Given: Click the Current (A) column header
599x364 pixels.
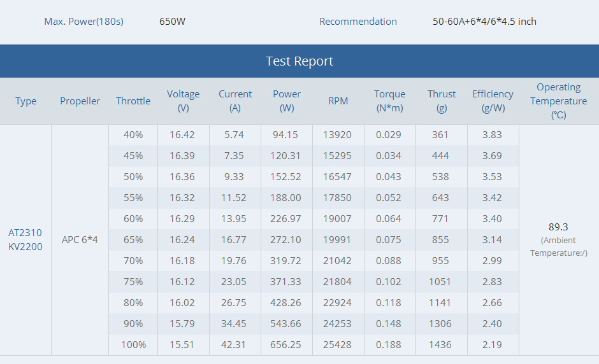Looking at the screenshot, I should tap(235, 101).
